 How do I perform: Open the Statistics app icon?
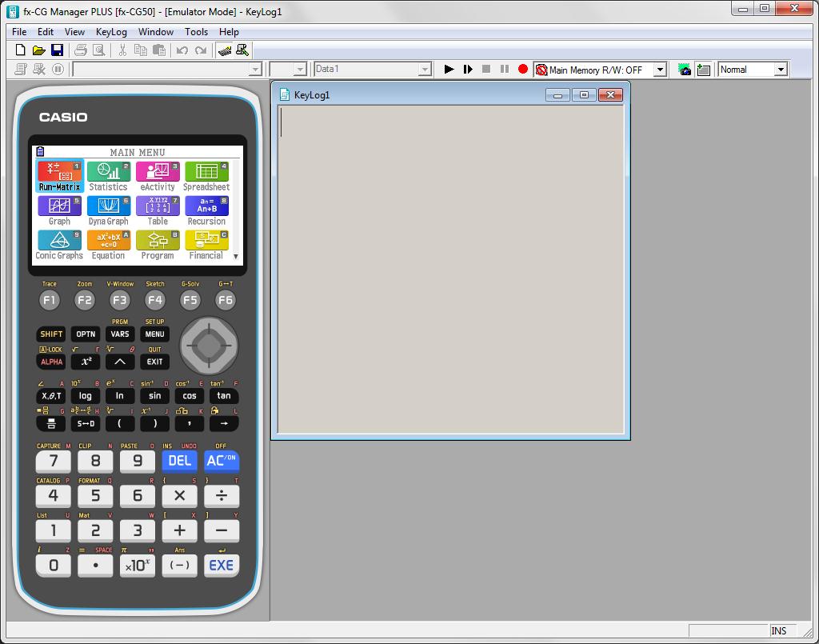[108, 170]
